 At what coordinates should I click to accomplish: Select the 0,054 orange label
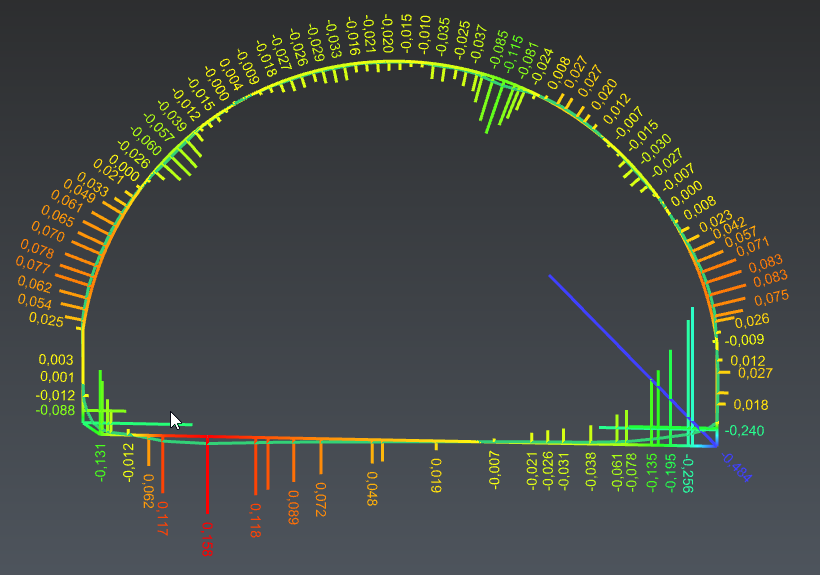pos(35,302)
